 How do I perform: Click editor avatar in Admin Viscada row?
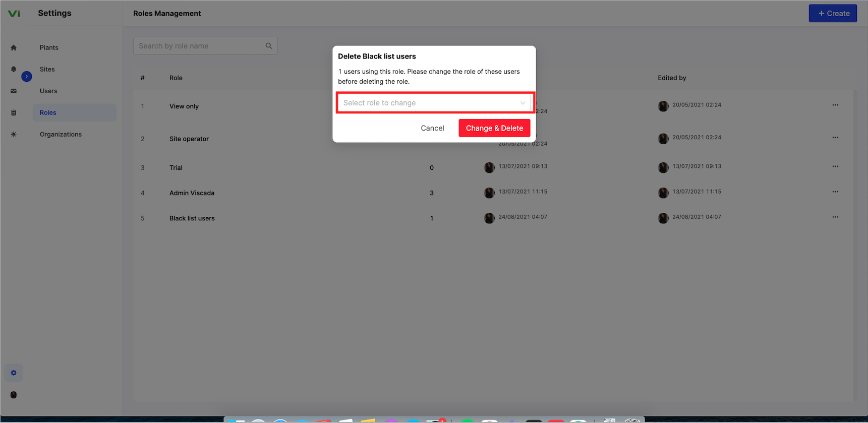pyautogui.click(x=663, y=193)
